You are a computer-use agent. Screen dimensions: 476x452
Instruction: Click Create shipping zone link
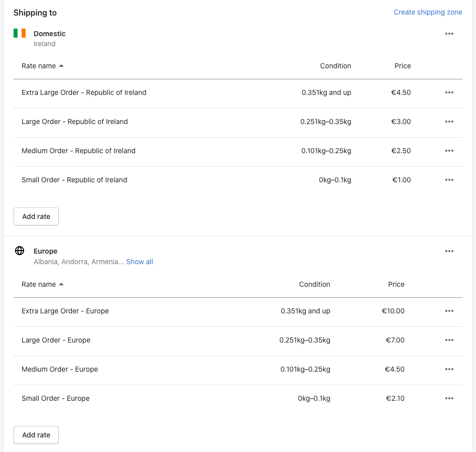tap(428, 12)
